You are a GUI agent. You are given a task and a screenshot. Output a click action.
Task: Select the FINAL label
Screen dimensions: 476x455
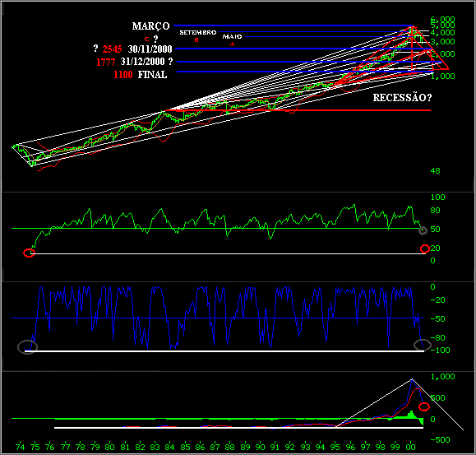(152, 75)
